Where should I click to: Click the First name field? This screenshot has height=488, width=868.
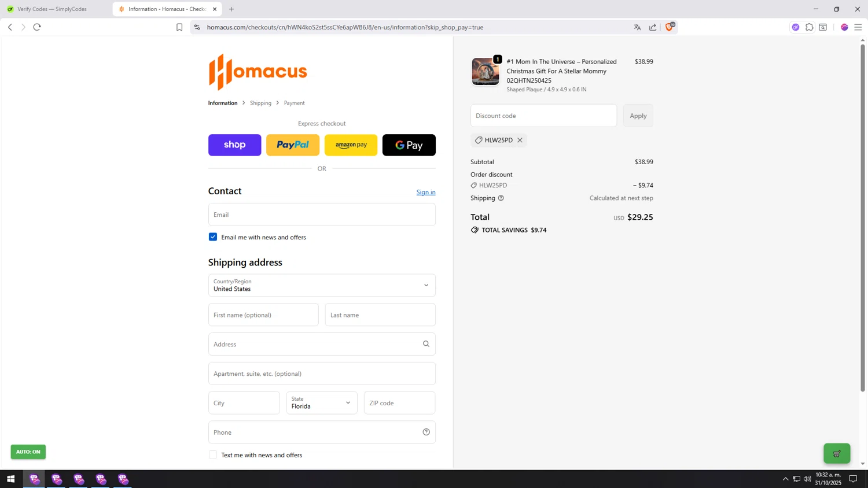coord(263,315)
